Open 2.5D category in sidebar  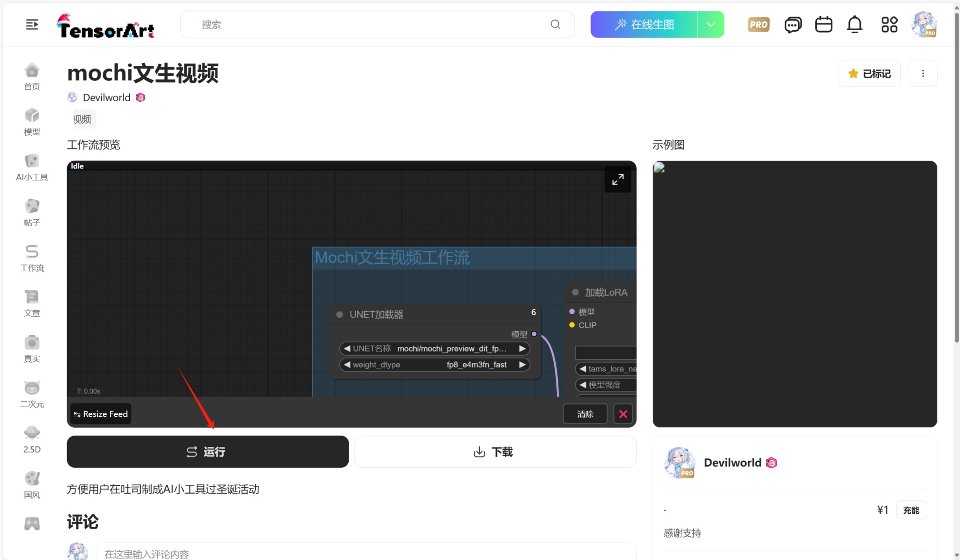(32, 440)
